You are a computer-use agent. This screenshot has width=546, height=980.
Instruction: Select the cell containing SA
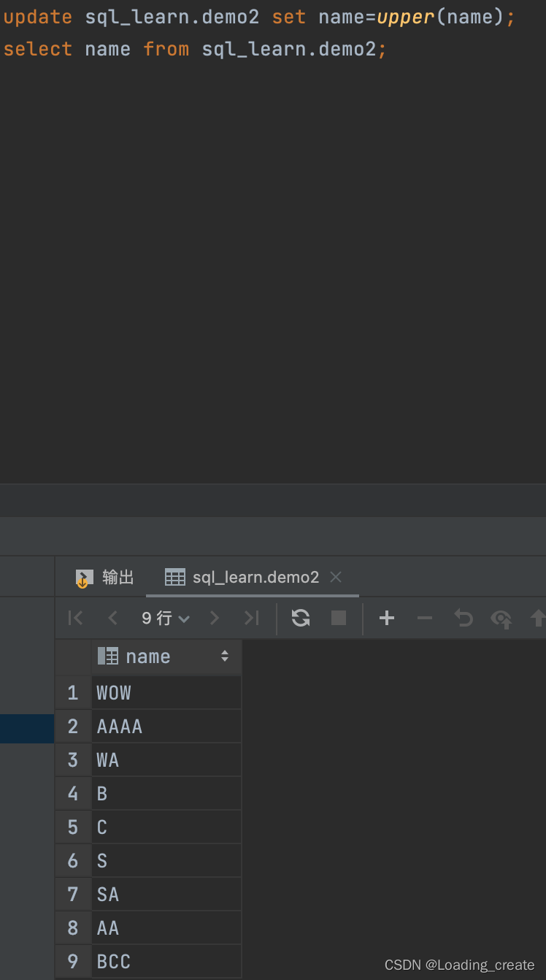click(166, 894)
